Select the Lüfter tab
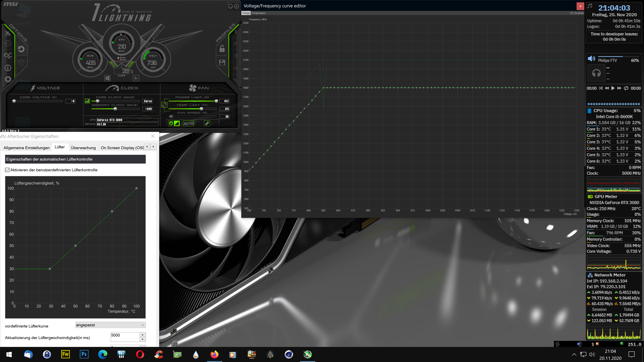This screenshot has width=644, height=362. click(x=60, y=147)
